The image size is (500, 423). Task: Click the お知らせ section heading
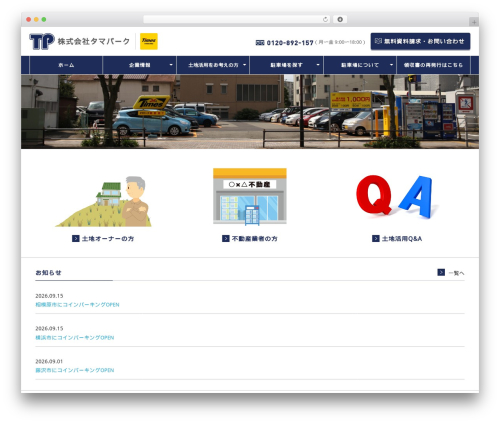(49, 273)
